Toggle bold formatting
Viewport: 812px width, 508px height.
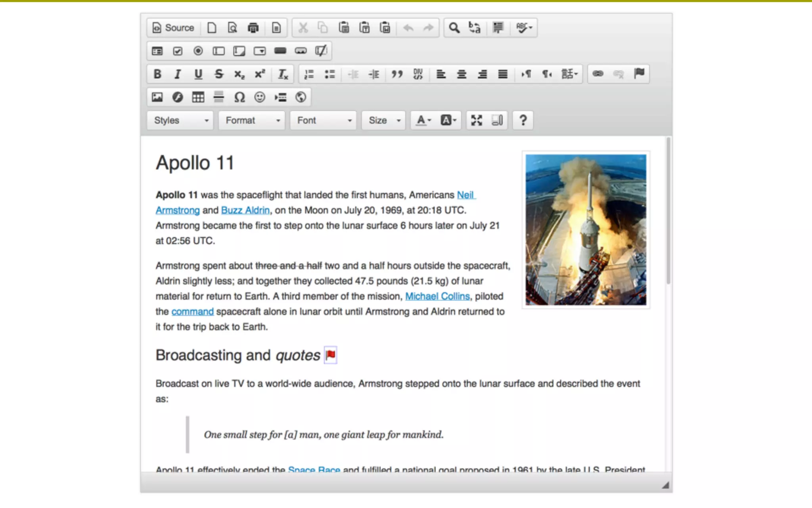point(157,74)
